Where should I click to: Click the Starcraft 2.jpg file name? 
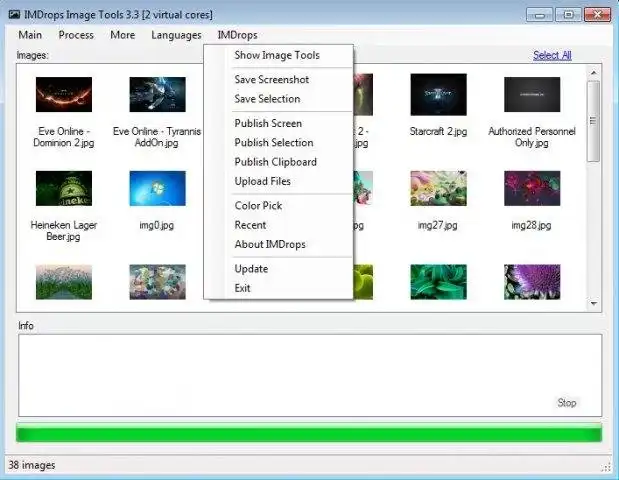pos(438,131)
